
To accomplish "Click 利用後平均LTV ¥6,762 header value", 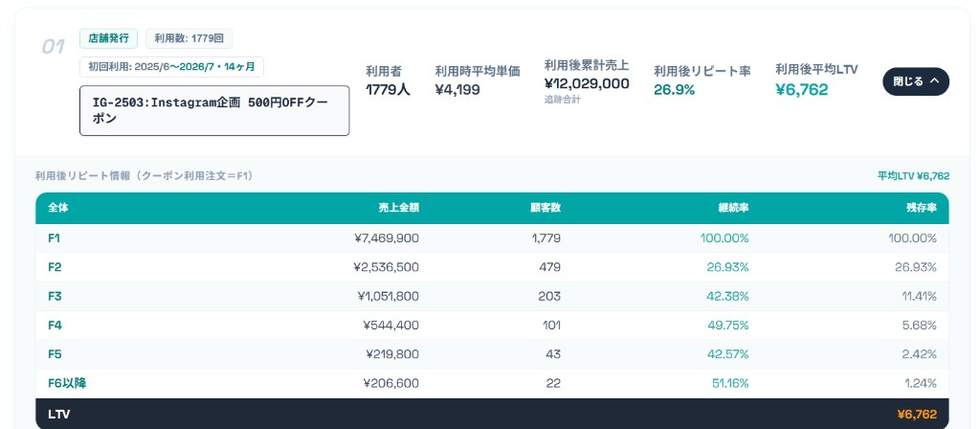I will 801,89.
